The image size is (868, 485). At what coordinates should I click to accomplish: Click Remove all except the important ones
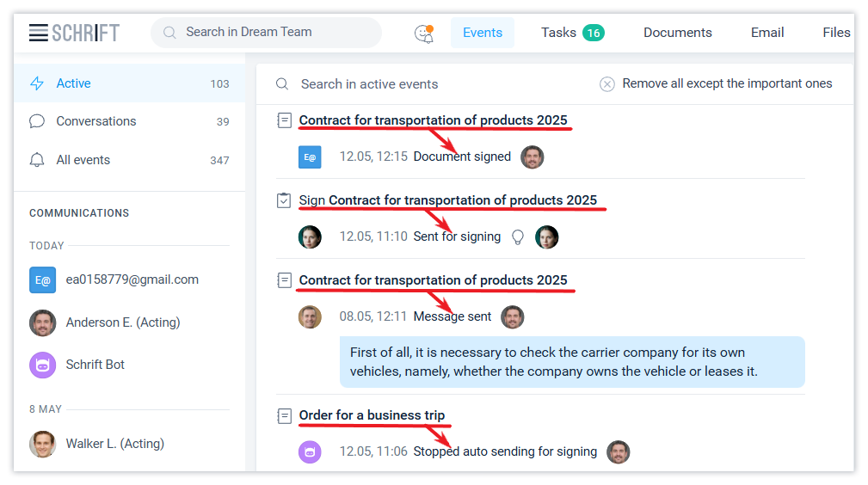(x=727, y=84)
